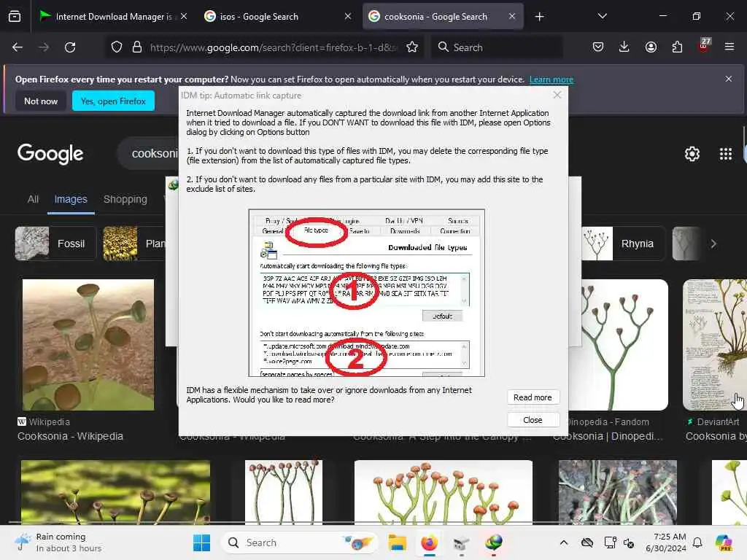
Task: Click the padlock site info icon
Action: (x=137, y=47)
